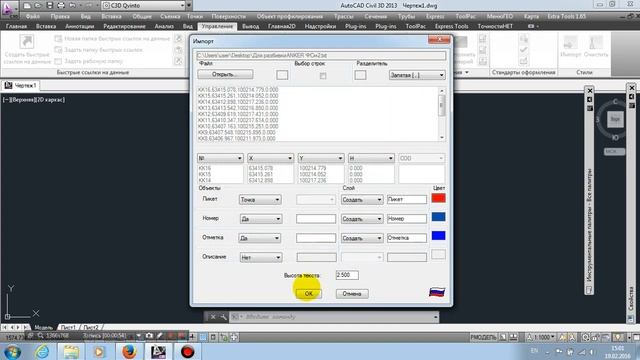Click the command line close X icon
This screenshot has width=640, height=360.
[x=213, y=317]
